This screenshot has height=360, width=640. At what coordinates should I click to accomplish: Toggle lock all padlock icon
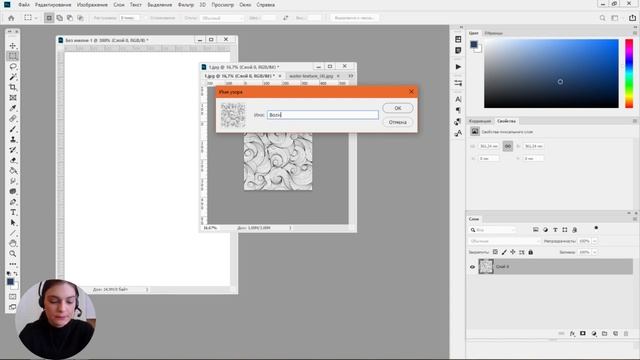(531, 252)
